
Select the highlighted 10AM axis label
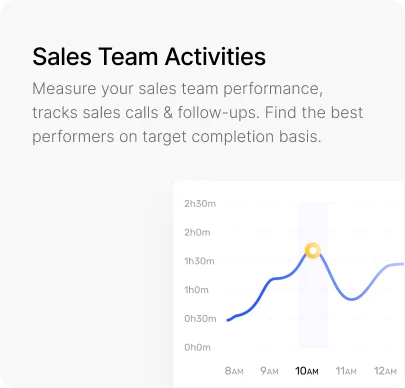(307, 371)
